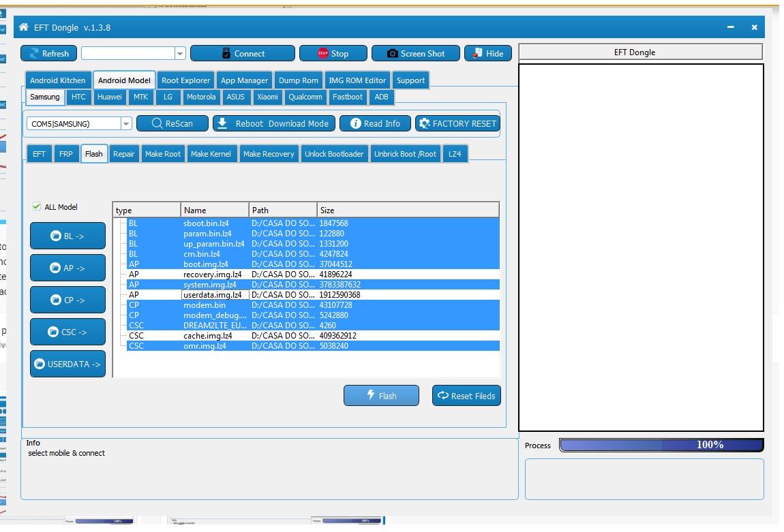Image resolution: width=784 pixels, height=532 pixels.
Task: Select the Unlock Bootloader sub-tab
Action: pos(334,154)
